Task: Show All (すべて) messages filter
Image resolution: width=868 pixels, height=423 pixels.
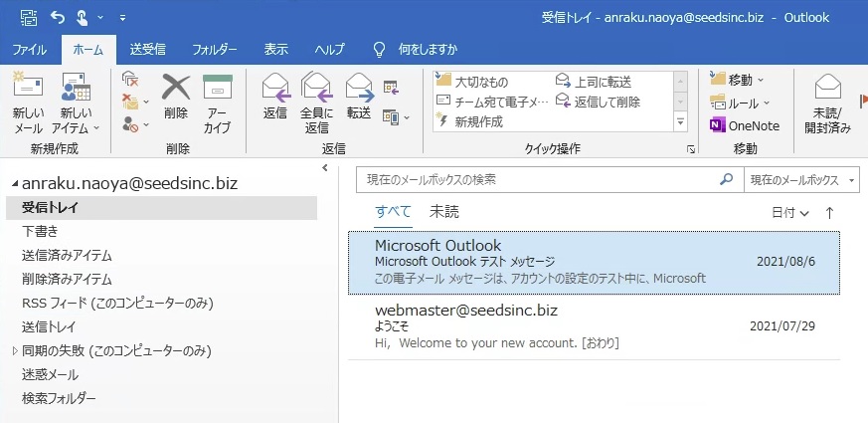Action: [x=392, y=212]
